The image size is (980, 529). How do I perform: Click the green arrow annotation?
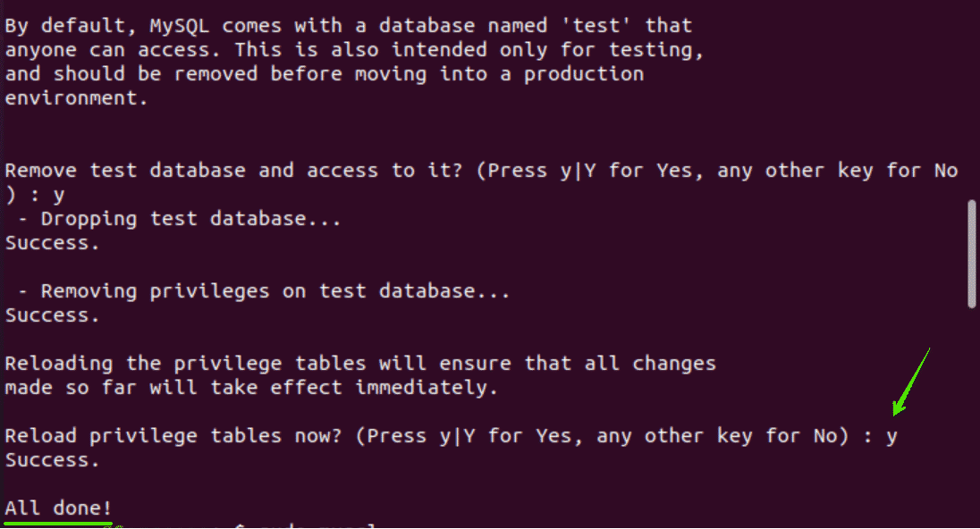click(912, 381)
